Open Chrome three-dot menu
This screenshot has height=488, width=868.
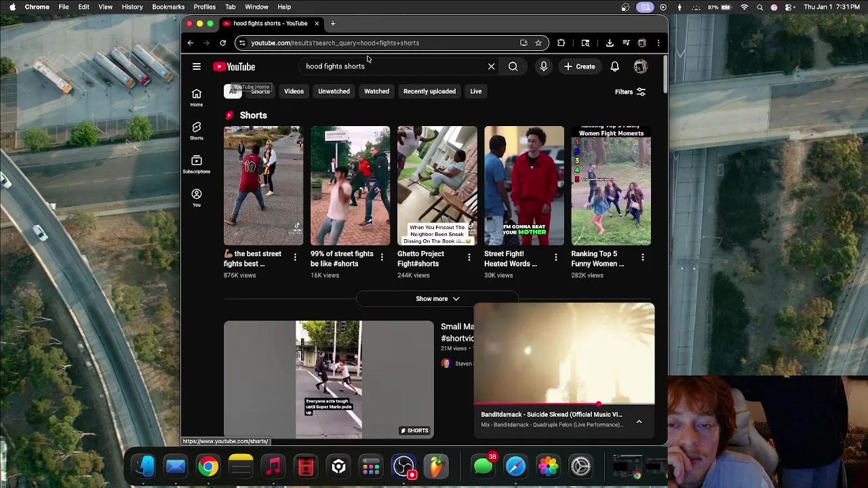tap(658, 43)
